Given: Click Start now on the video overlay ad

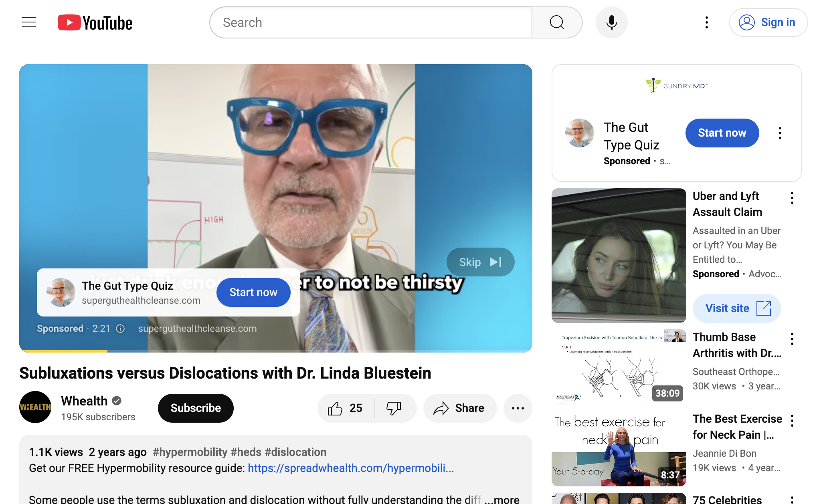Looking at the screenshot, I should [x=253, y=292].
